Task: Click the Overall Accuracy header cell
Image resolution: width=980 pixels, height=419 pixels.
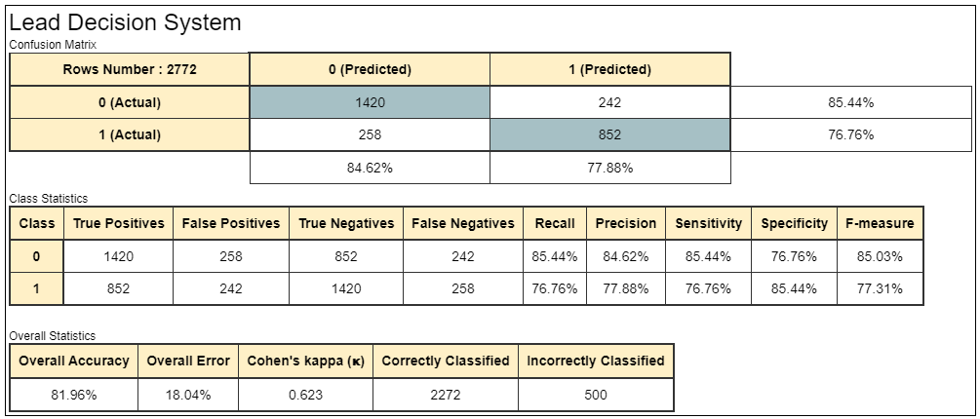Action: tap(74, 361)
